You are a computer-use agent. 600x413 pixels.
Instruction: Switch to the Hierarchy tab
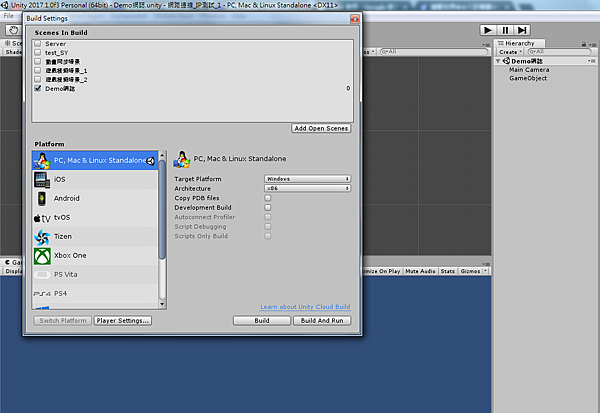[x=519, y=43]
